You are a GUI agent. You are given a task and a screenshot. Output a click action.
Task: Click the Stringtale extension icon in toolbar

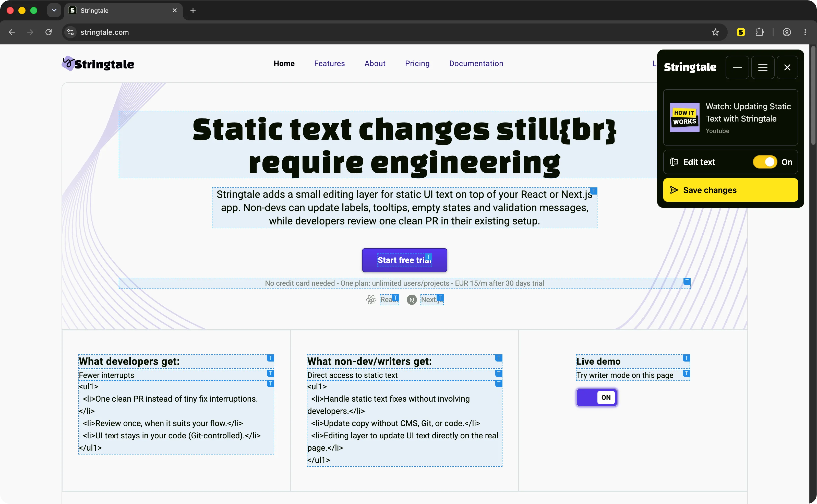click(741, 32)
